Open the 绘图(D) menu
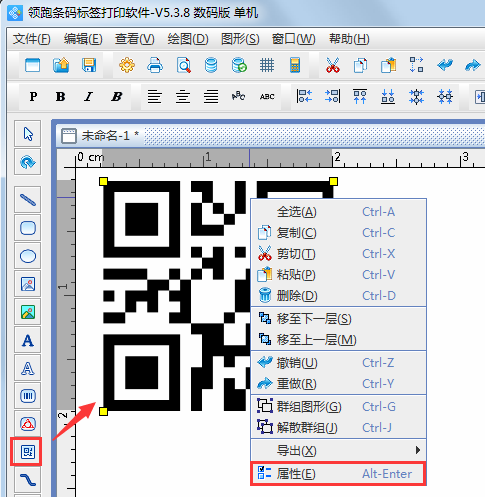Screen dimensions: 485x497 188,39
